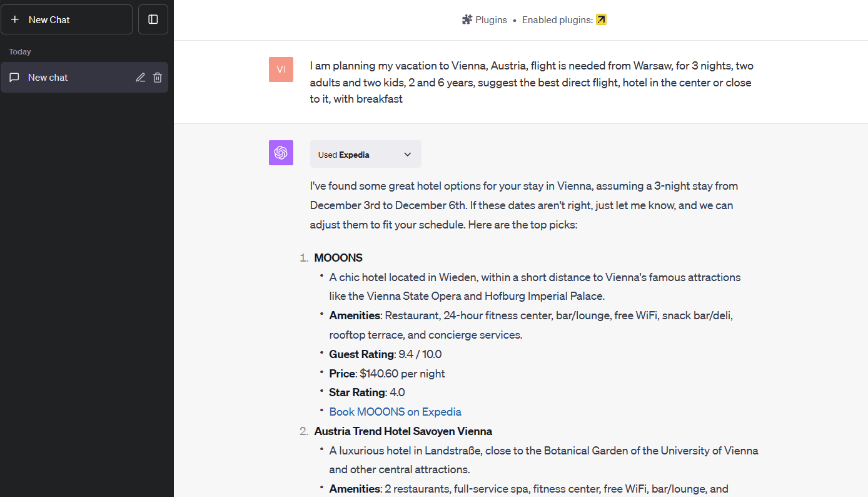Click the Plugins label in header
The image size is (868, 497).
click(x=491, y=20)
